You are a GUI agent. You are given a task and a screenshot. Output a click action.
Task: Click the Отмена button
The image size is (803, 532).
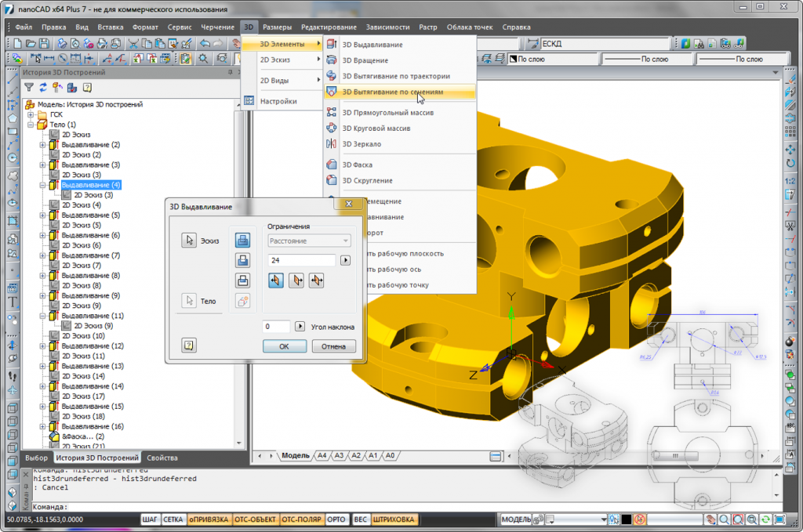click(333, 346)
